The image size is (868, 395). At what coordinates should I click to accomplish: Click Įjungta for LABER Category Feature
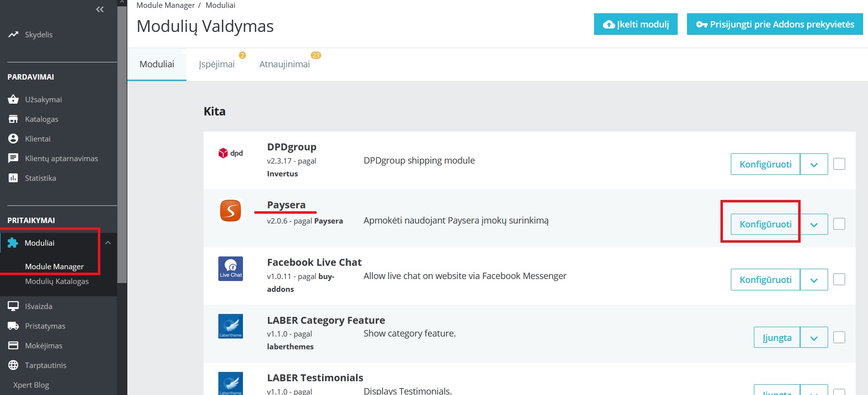(777, 338)
